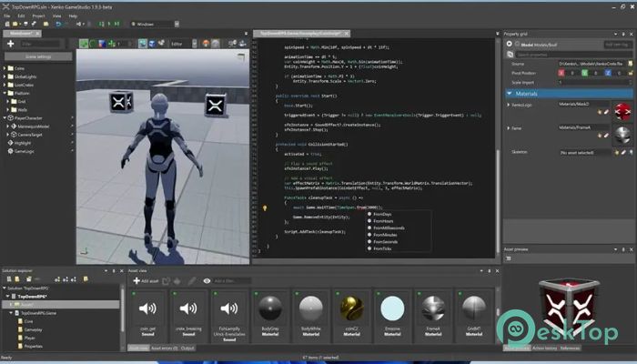The height and width of the screenshot is (364, 637).
Task: Click the Scene settings button
Action: [x=38, y=56]
